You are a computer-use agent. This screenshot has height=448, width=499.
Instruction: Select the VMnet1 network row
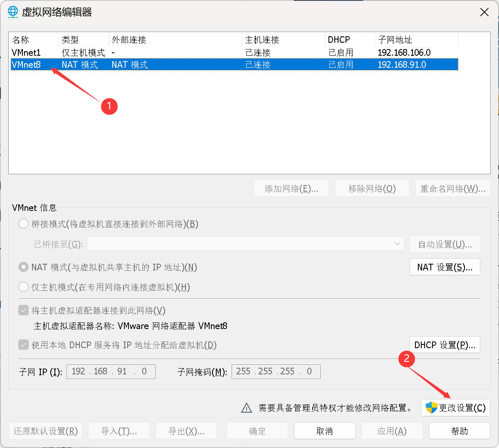point(234,52)
